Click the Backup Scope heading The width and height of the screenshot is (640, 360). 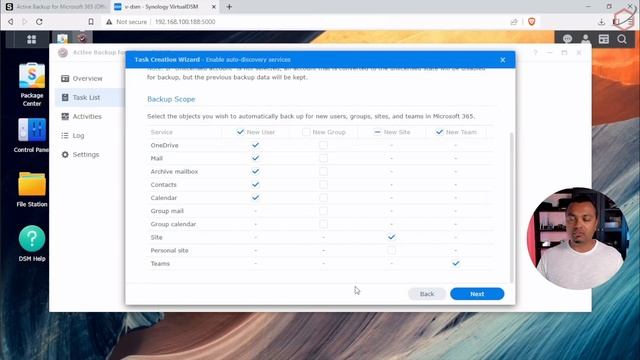point(171,99)
